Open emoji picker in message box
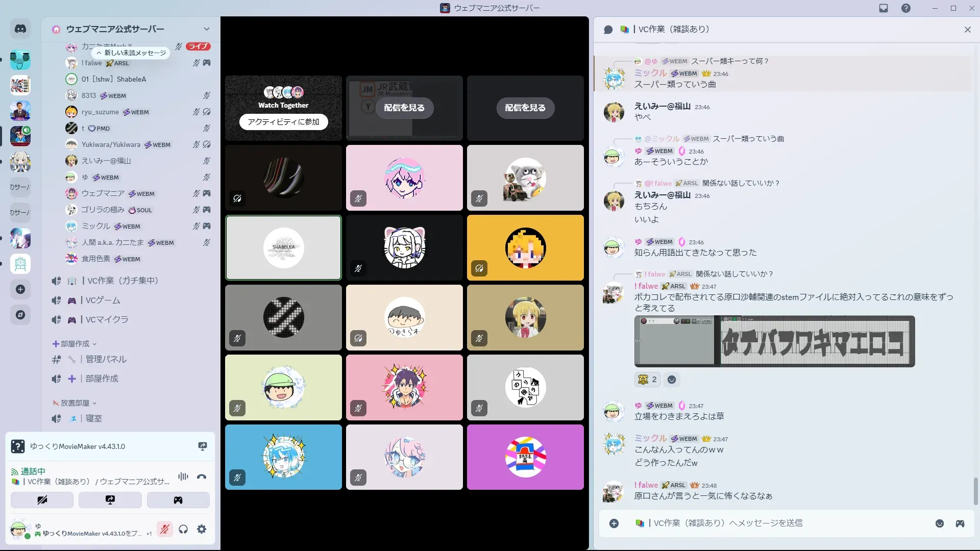The width and height of the screenshot is (980, 551). (x=939, y=523)
